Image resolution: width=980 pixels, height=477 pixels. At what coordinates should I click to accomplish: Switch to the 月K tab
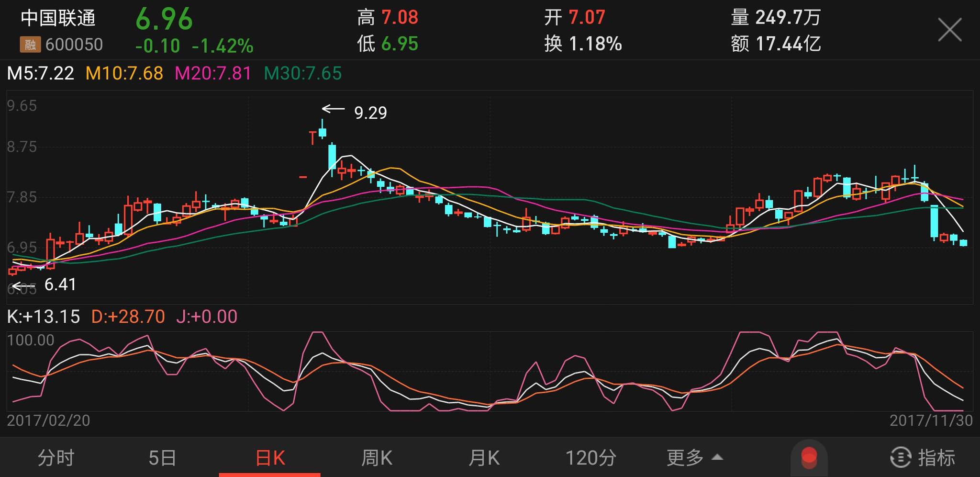484,458
